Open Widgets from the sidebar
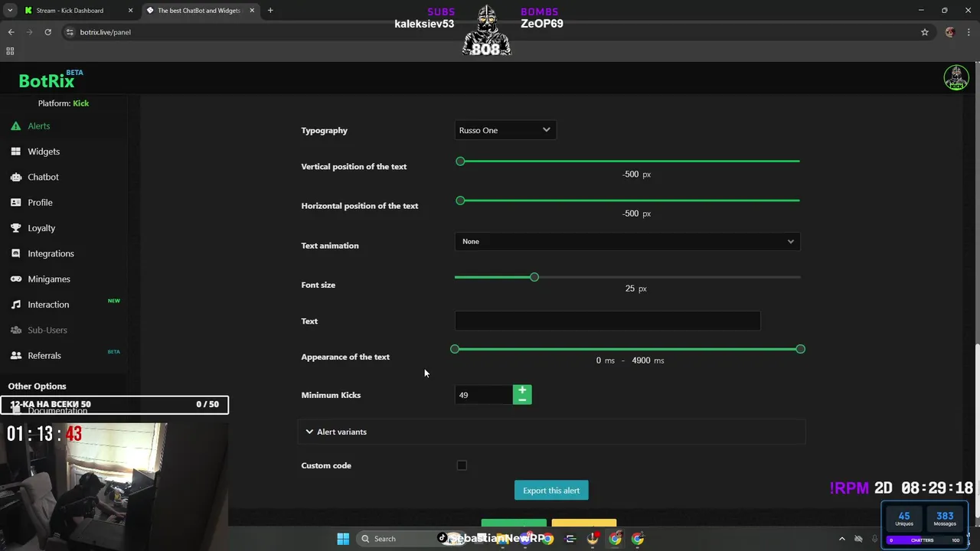The height and width of the screenshot is (551, 980). click(x=43, y=152)
